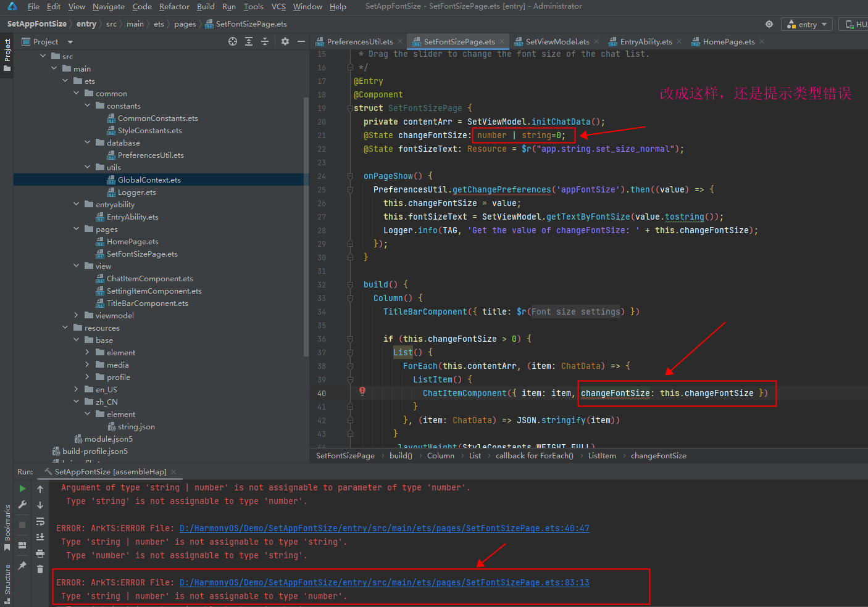Close the SetViewModel.ets tab
The height and width of the screenshot is (607, 868).
click(596, 41)
